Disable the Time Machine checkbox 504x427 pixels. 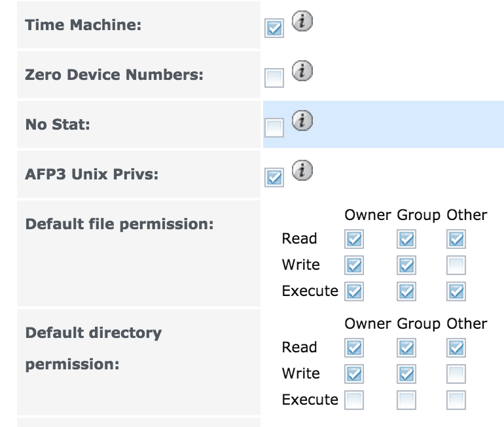click(274, 29)
